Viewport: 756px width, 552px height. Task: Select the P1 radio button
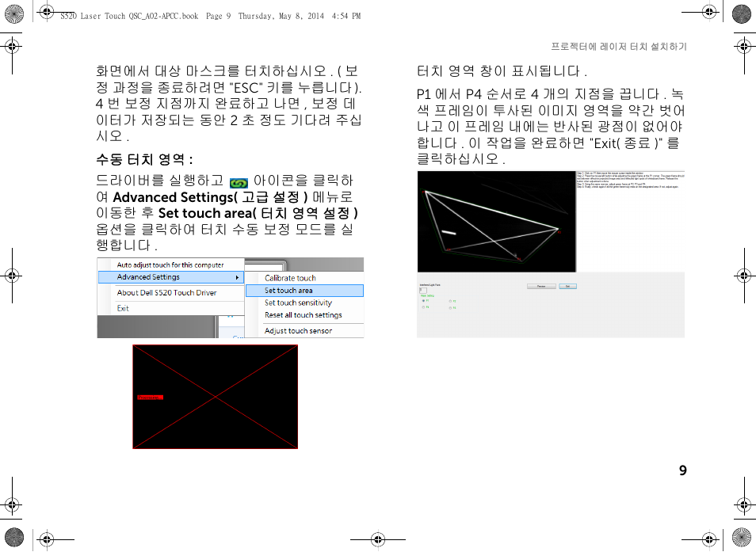(423, 301)
